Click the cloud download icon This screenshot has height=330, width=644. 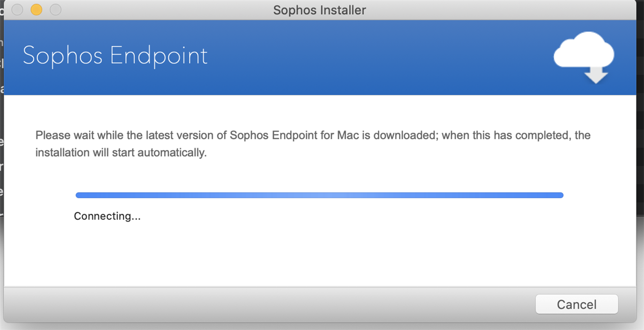pyautogui.click(x=584, y=57)
